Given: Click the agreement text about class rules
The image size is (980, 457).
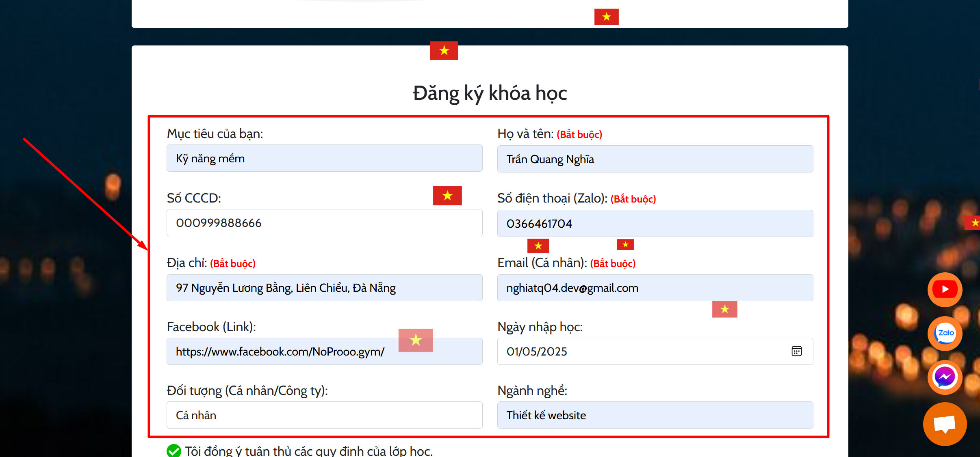Looking at the screenshot, I should pyautogui.click(x=309, y=451).
